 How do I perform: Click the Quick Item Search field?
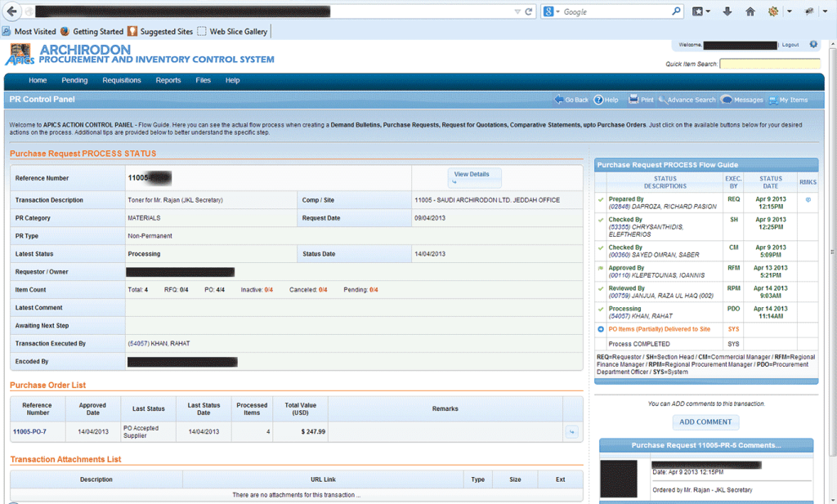[770, 64]
